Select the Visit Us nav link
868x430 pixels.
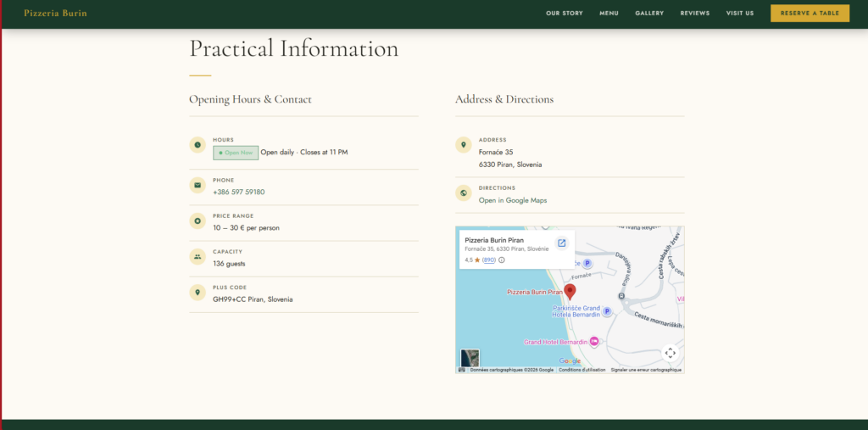tap(739, 14)
